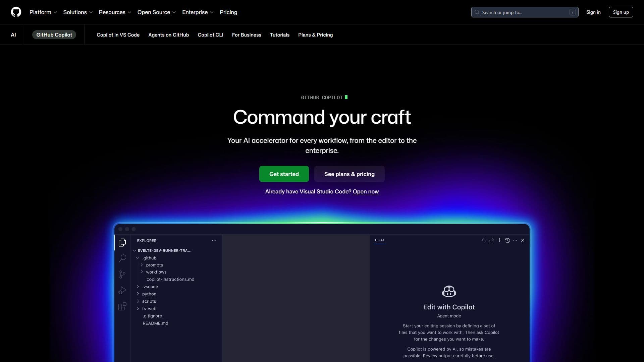Viewport: 644px width, 362px height.
Task: Click the GitHub Octocat logo
Action: click(x=16, y=12)
